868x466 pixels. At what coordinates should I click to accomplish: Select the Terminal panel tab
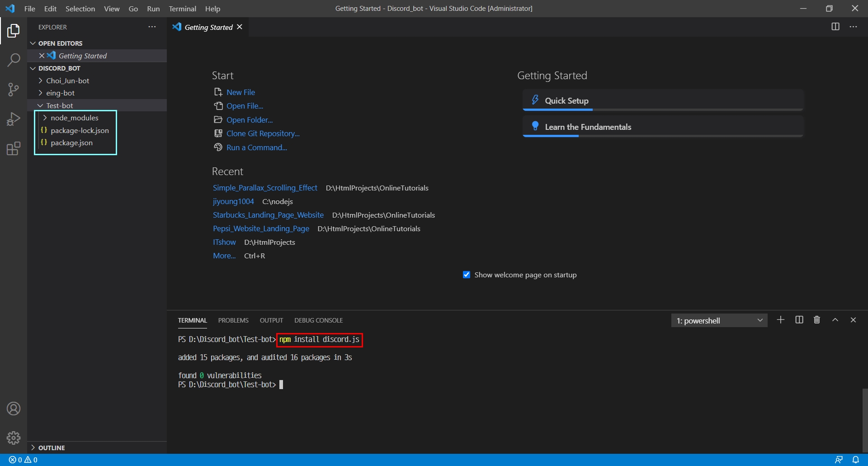[x=192, y=320]
